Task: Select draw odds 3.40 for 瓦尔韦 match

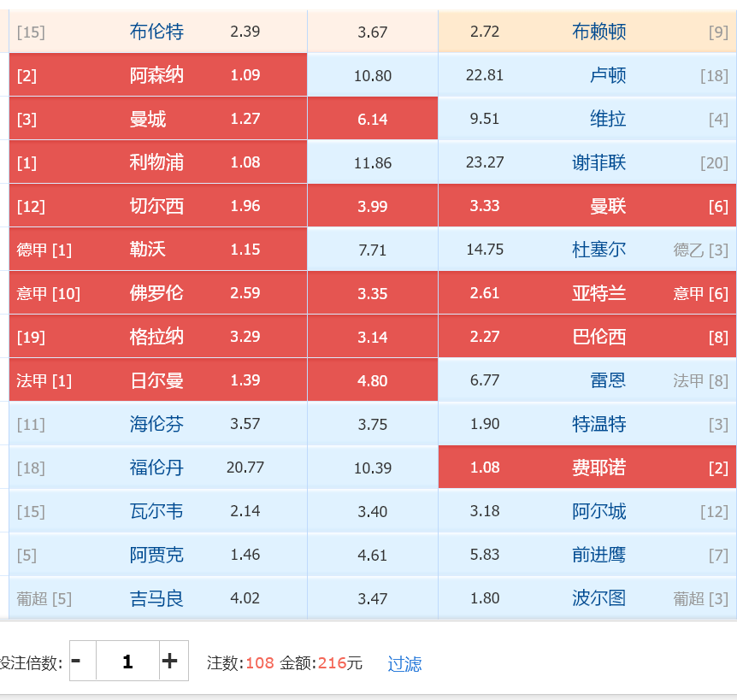Action: pos(373,511)
